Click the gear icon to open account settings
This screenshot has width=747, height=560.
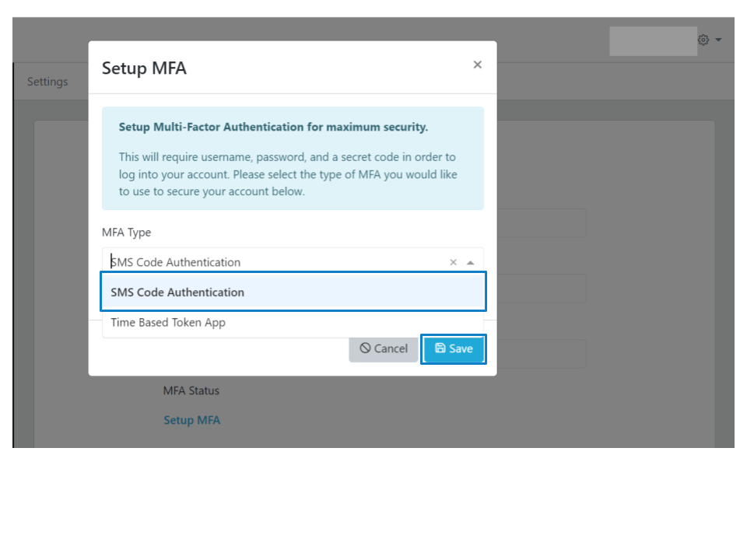pos(703,39)
